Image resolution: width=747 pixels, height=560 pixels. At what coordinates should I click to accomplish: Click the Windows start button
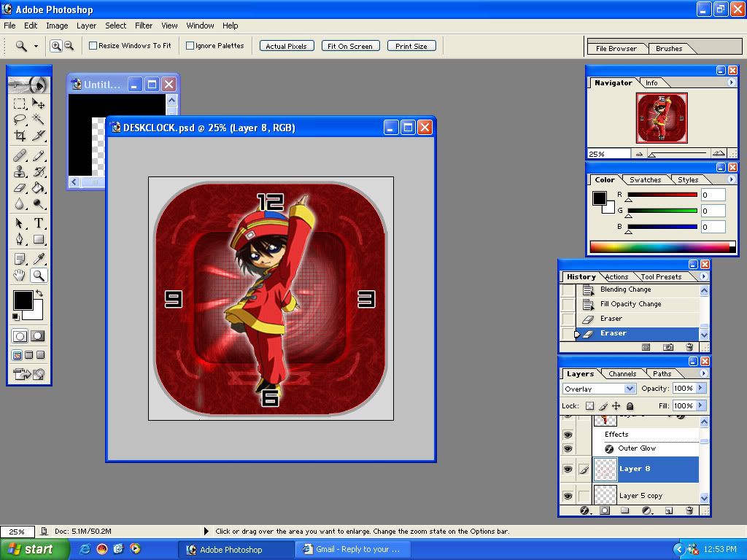[34, 549]
